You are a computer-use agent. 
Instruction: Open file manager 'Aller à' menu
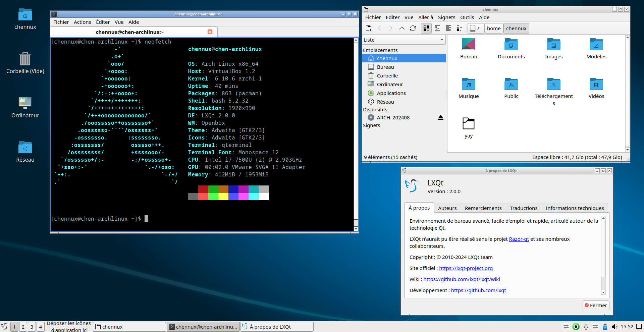426,17
